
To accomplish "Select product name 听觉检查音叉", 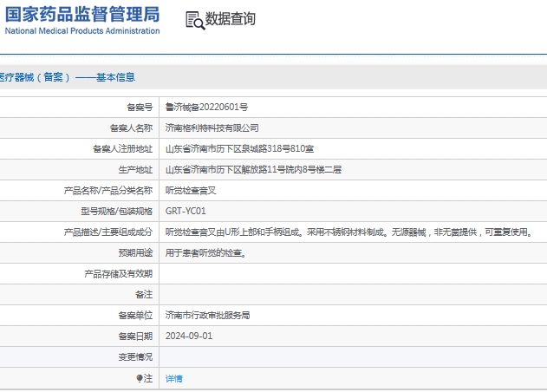I will click(191, 190).
